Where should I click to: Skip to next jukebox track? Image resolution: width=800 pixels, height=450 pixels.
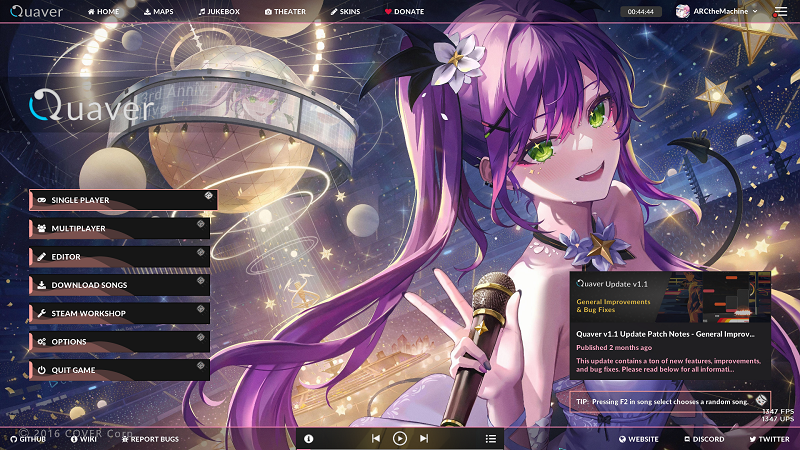pyautogui.click(x=424, y=438)
